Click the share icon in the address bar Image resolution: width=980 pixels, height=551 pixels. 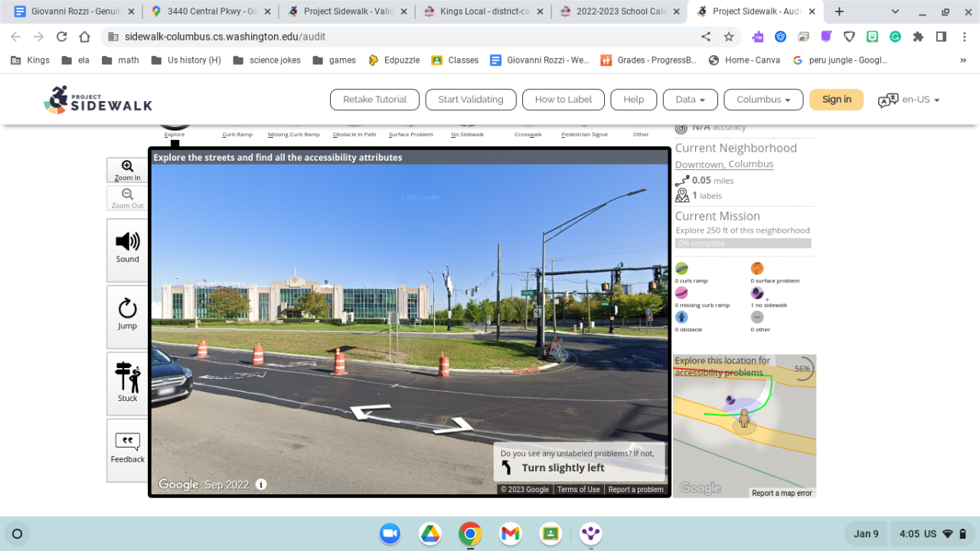(x=706, y=37)
